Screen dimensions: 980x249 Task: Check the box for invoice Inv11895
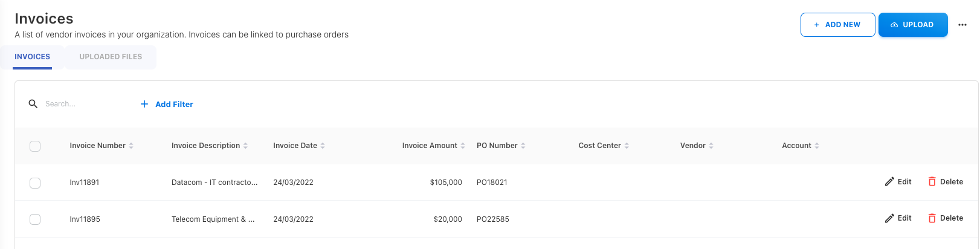pos(35,219)
